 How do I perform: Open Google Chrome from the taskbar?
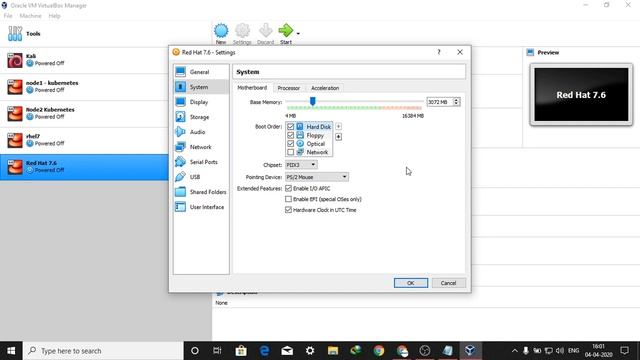click(379, 351)
